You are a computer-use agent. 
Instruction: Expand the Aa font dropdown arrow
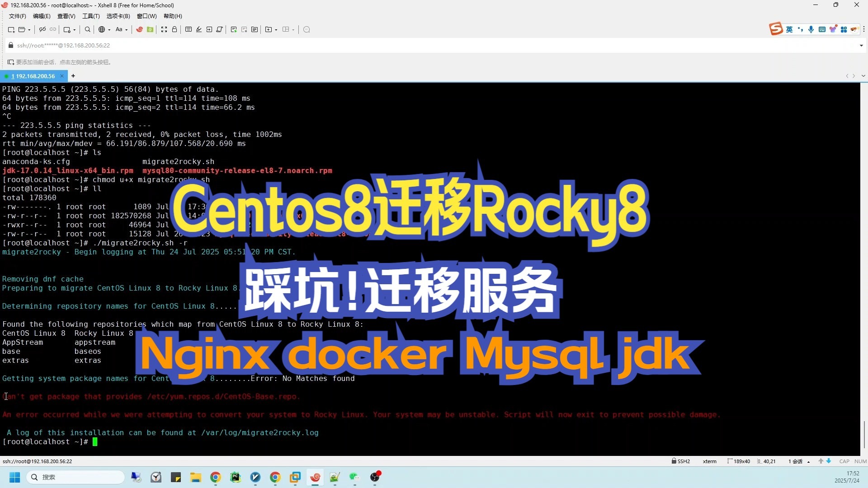tap(127, 30)
